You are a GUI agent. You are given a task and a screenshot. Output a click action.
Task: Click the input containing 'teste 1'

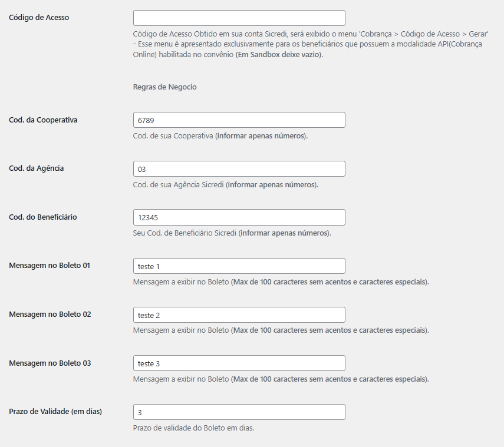tap(239, 266)
